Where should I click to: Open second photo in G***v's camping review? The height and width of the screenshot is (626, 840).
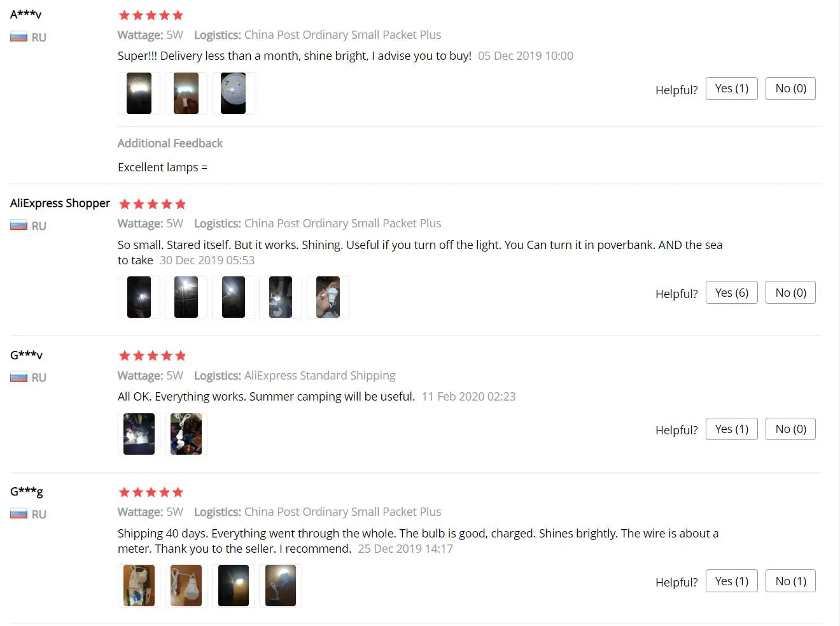point(186,434)
